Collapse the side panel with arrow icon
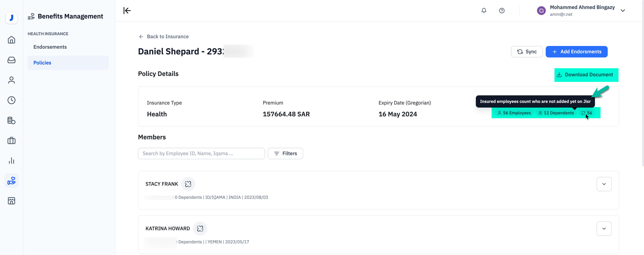The image size is (644, 255). click(127, 10)
